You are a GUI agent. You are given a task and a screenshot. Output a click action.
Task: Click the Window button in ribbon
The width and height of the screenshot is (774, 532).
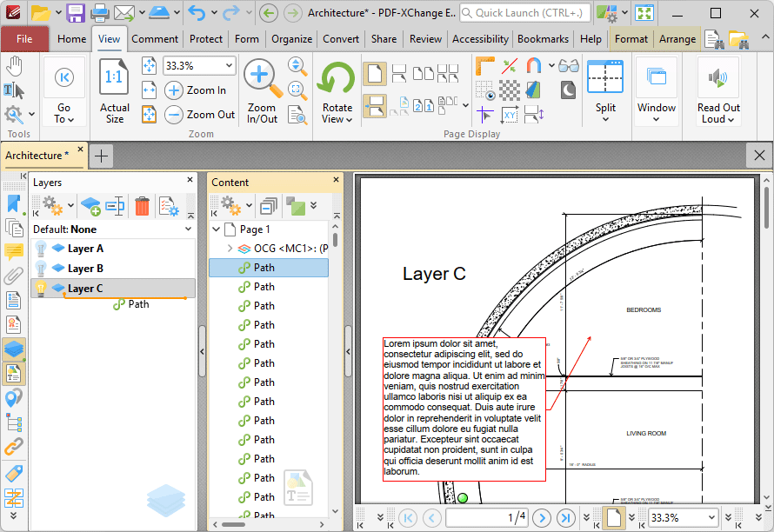656,90
